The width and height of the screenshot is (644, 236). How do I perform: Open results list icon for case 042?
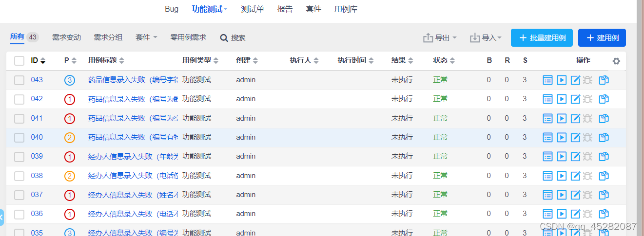[x=547, y=99]
